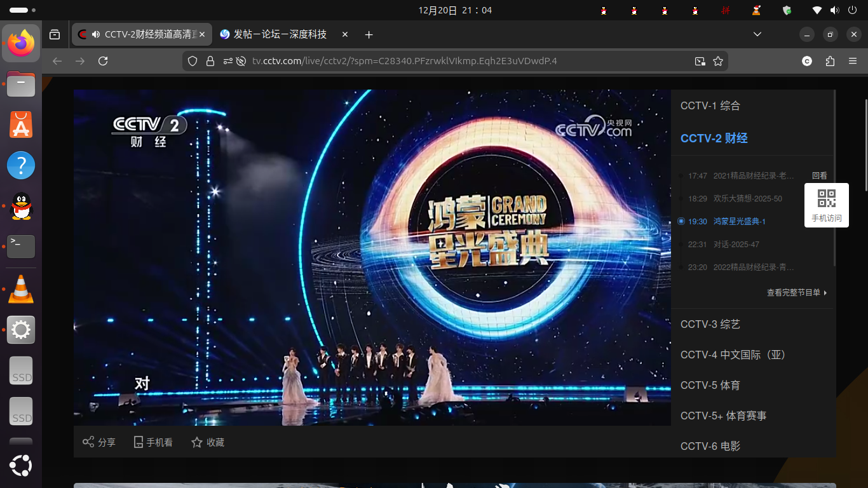Open the CCTV-6 电影 channel
This screenshot has height=488, width=868.
pos(710,447)
